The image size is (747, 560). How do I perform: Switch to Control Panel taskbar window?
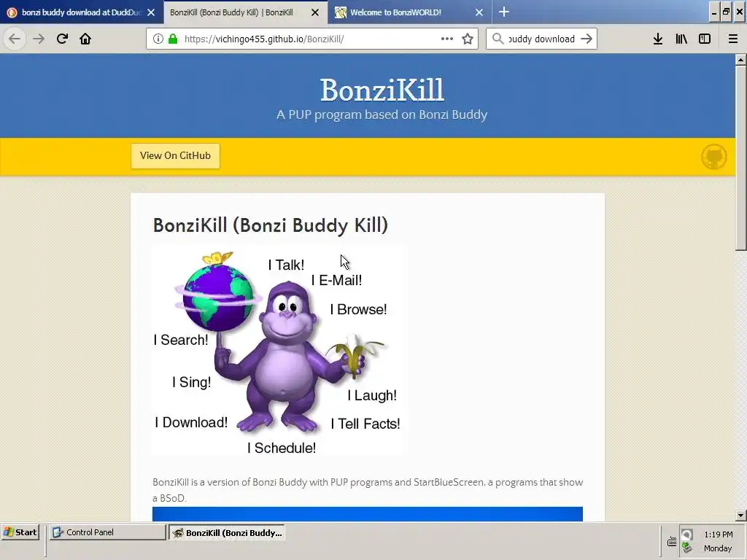[x=108, y=532]
